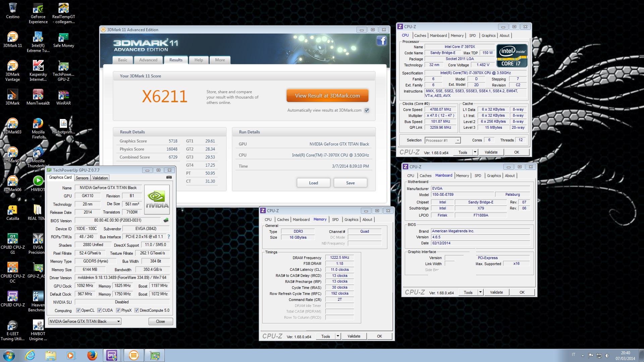Image resolution: width=644 pixels, height=362 pixels.
Task: Click Bus Interface question mark in GPU-Z
Action: (x=169, y=237)
